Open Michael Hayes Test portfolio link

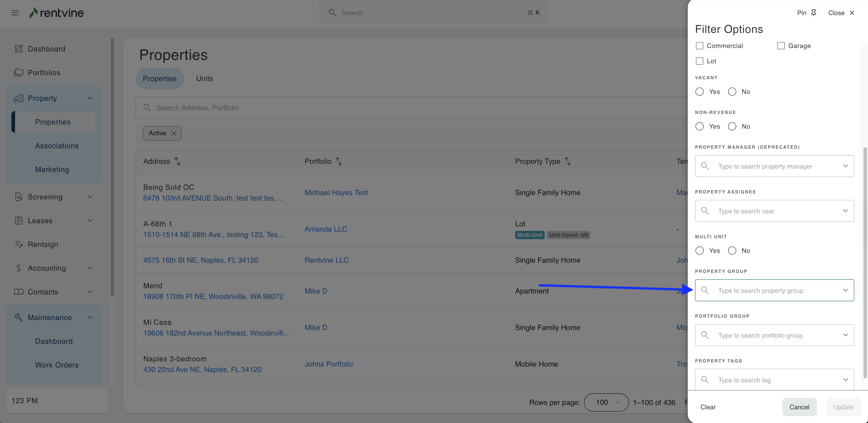tap(336, 193)
